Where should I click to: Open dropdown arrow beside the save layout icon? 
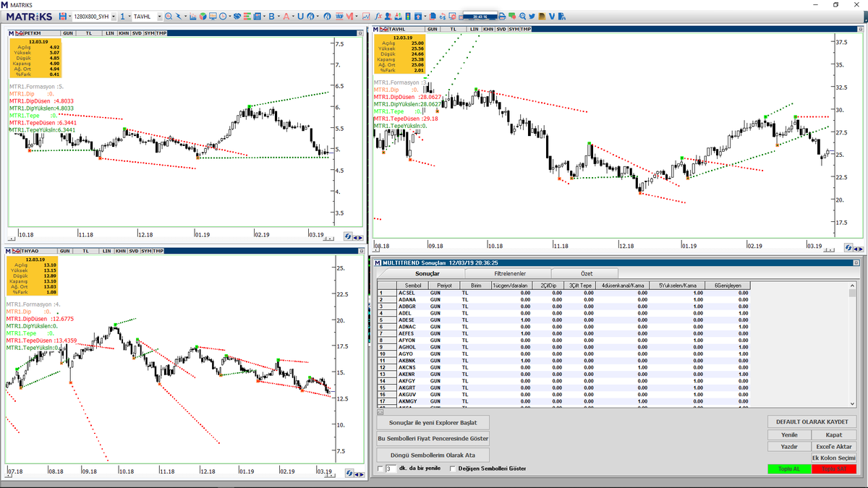(x=69, y=16)
